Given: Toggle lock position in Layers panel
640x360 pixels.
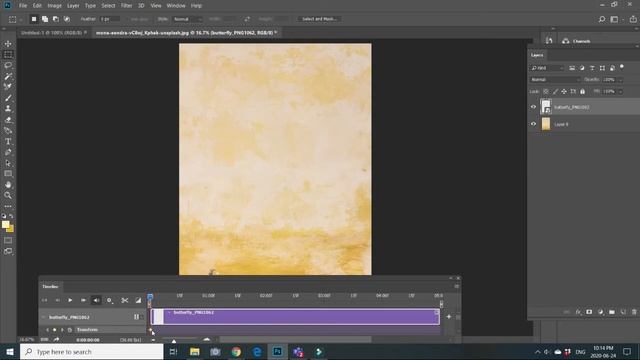Looking at the screenshot, I should [564, 91].
